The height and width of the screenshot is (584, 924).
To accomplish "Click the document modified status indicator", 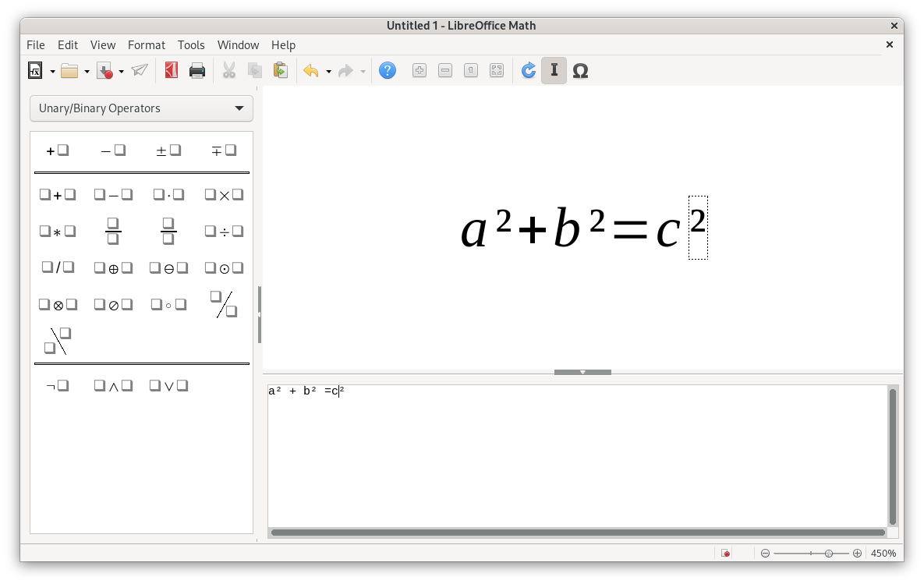I will [726, 553].
